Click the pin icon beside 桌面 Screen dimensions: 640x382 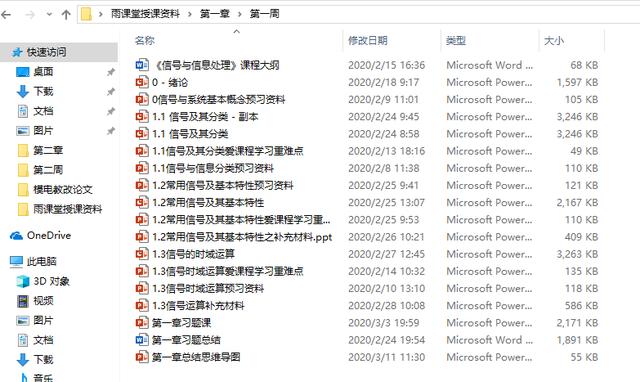[111, 72]
